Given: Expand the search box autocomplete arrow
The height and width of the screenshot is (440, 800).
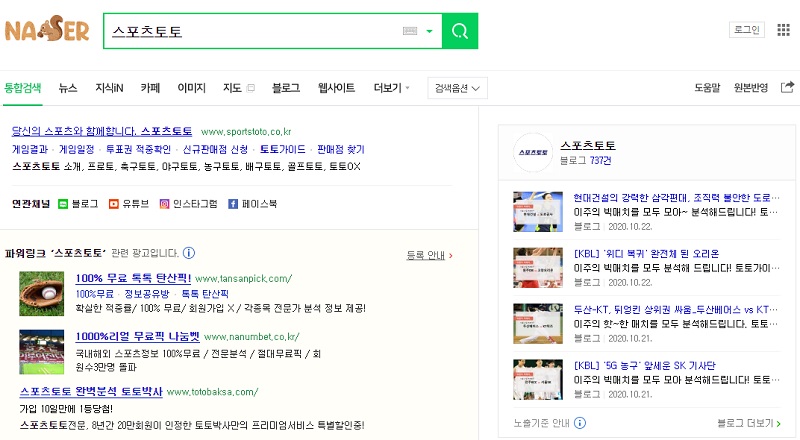Looking at the screenshot, I should (430, 31).
